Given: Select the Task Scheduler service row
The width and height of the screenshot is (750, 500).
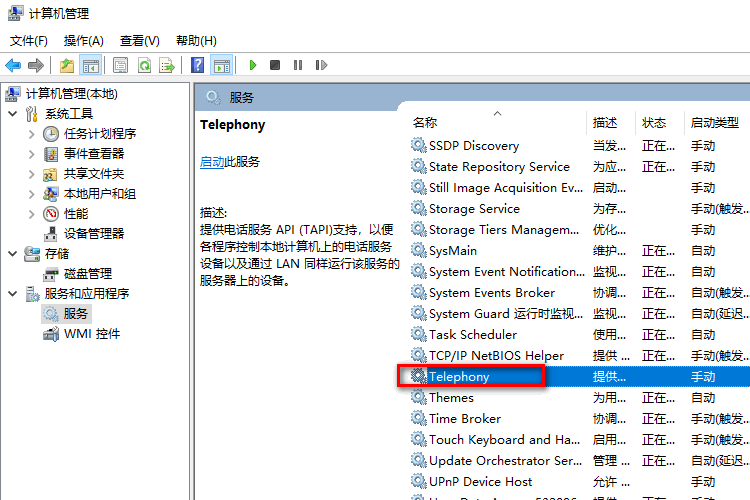Looking at the screenshot, I should 580,334.
